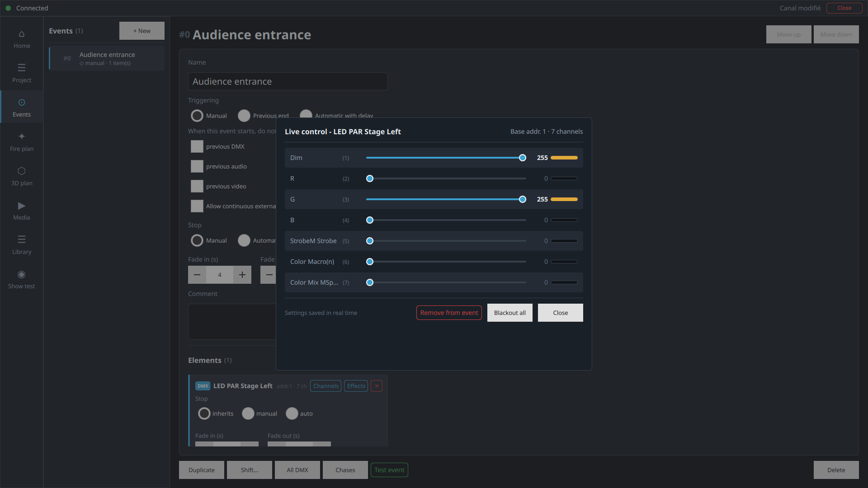Open the All DMX button
The height and width of the screenshot is (488, 868).
[297, 470]
